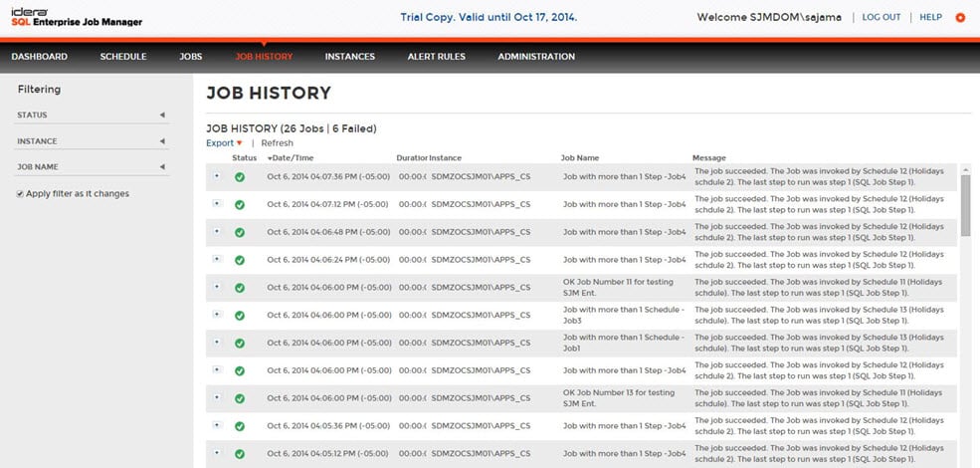Click status icon for 04:05:36 PM job
This screenshot has width=980, height=468.
240,426
